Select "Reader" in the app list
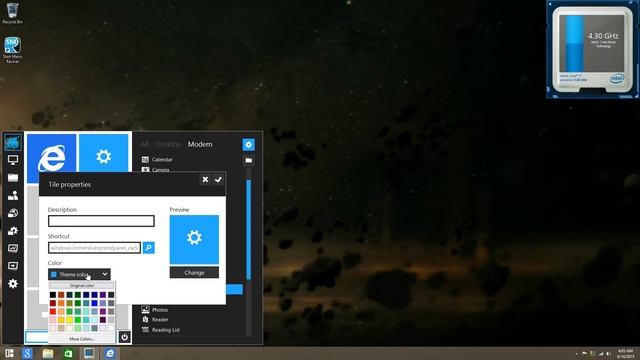 coord(160,319)
